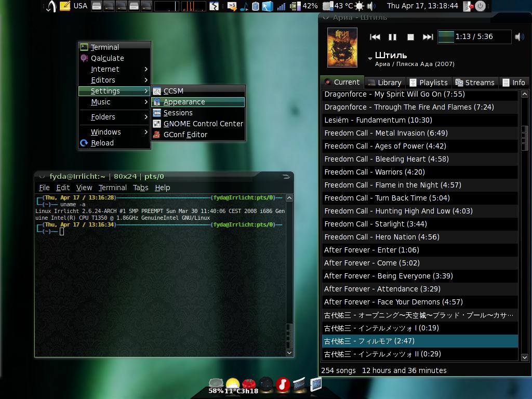
Task: Expand the Internet submenu
Action: [x=114, y=69]
